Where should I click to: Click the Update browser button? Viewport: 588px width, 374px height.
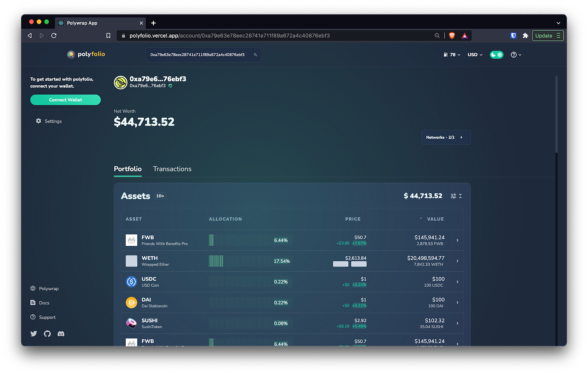[548, 36]
